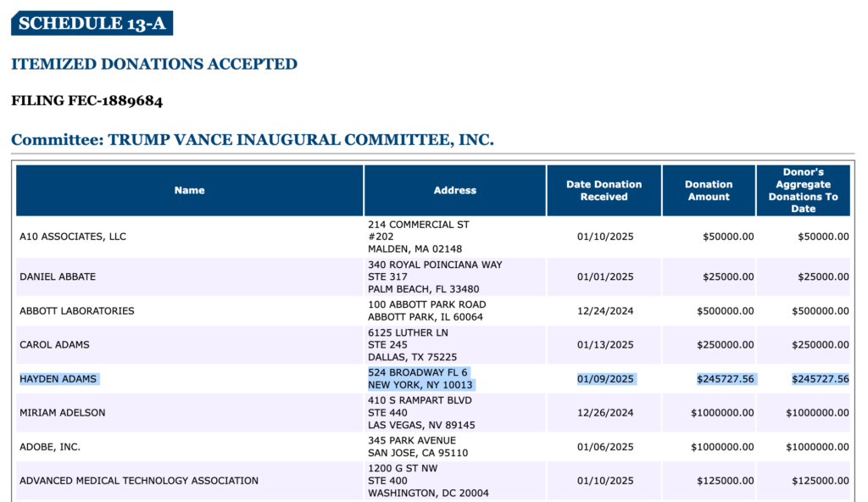The height and width of the screenshot is (502, 868).
Task: Click the A10 ASSOCIATES, LLC name cell
Action: [73, 237]
